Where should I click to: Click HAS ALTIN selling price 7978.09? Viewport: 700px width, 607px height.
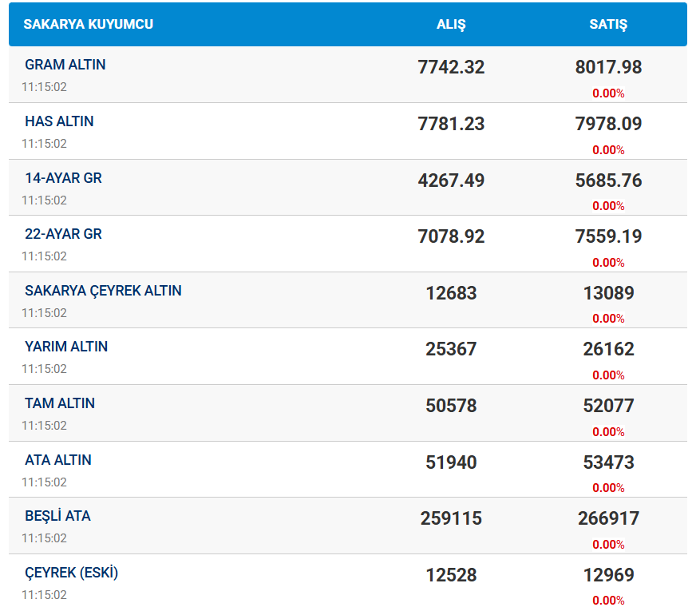point(608,124)
